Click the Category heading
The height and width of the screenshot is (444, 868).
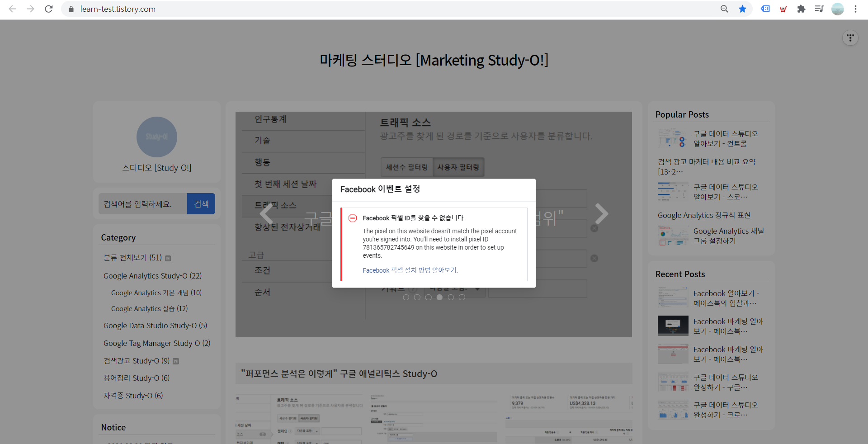118,238
